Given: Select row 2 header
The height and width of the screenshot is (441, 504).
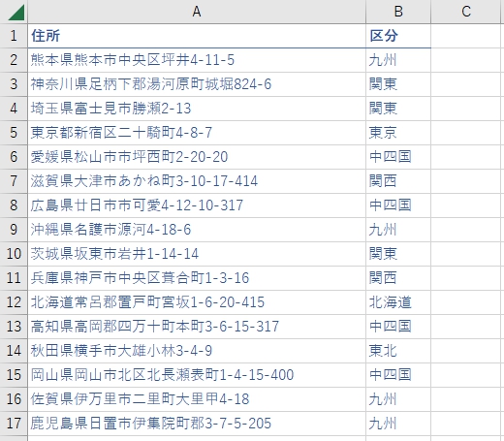Looking at the screenshot, I should tap(14, 60).
